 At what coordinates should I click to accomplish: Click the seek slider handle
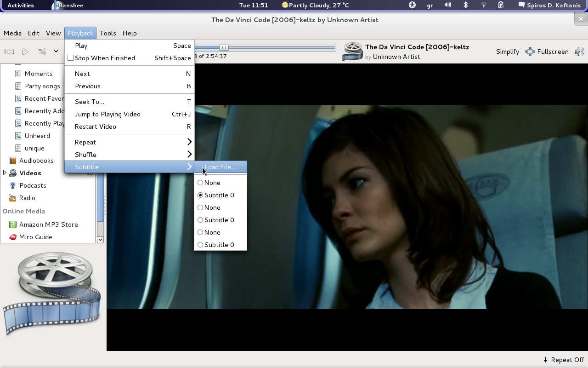pos(224,47)
